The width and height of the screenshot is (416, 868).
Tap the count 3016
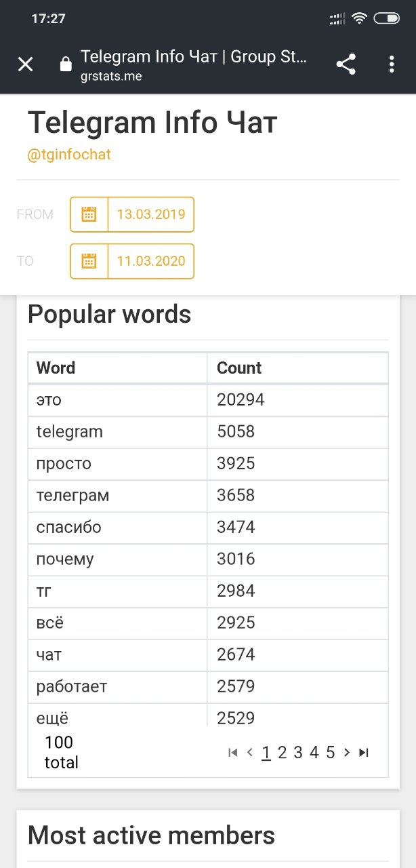(x=236, y=559)
